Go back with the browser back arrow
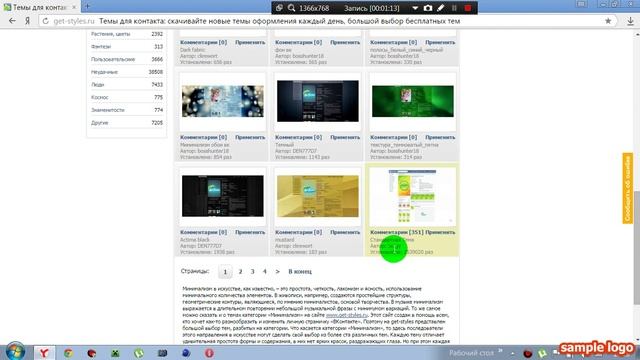The image size is (640, 360). pyautogui.click(x=12, y=21)
